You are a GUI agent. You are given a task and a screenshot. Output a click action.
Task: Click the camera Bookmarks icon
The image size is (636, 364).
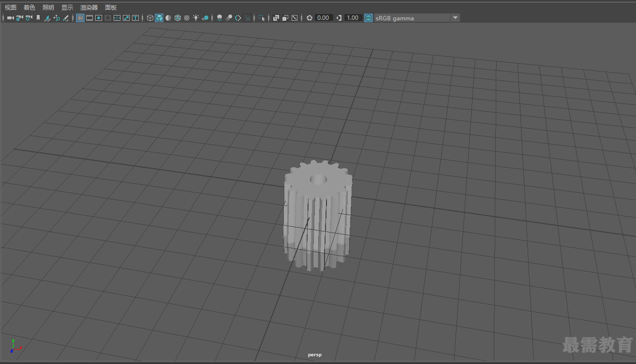point(38,18)
